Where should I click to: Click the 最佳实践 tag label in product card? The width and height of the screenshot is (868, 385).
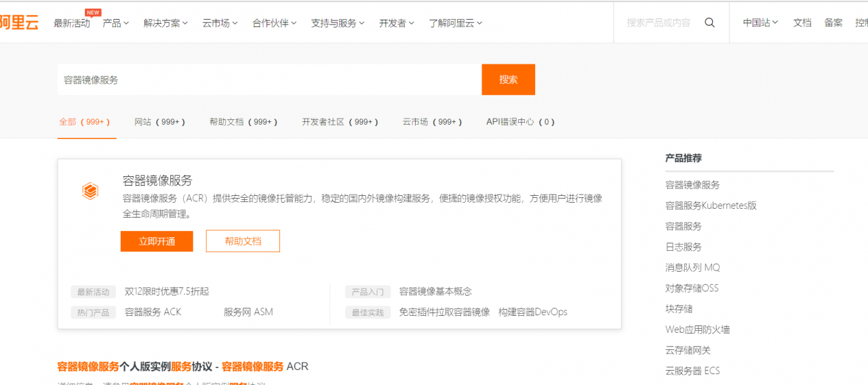pos(368,312)
